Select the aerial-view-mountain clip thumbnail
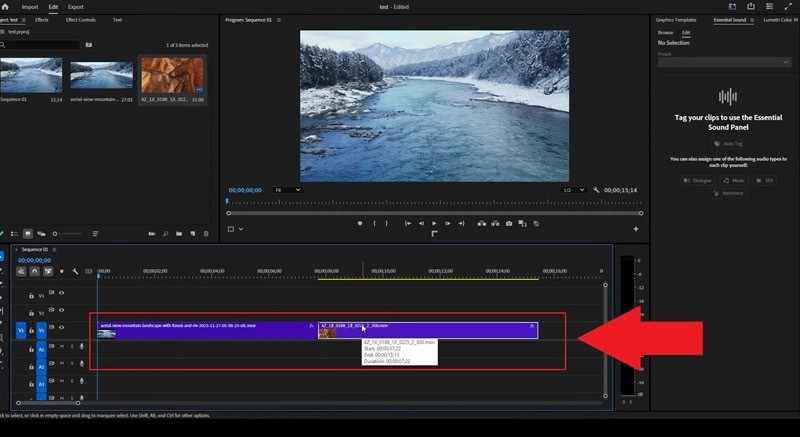The width and height of the screenshot is (800, 437). (x=102, y=75)
